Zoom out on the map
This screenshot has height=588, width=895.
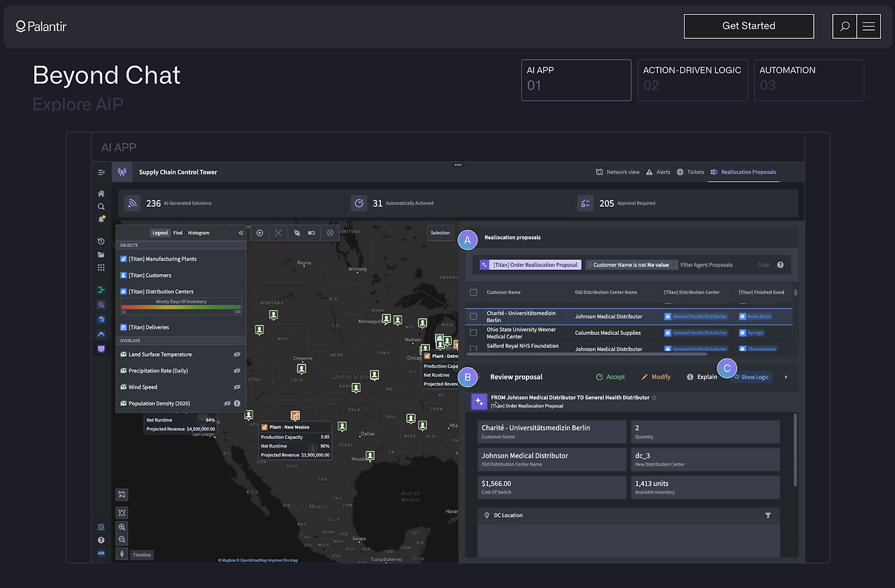pos(122,540)
